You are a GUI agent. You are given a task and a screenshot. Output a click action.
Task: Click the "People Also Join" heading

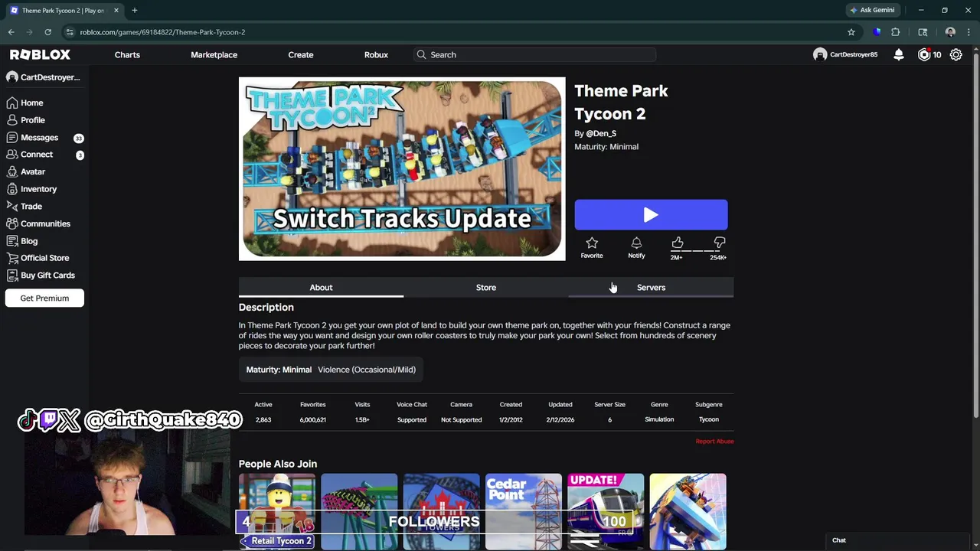coord(278,464)
